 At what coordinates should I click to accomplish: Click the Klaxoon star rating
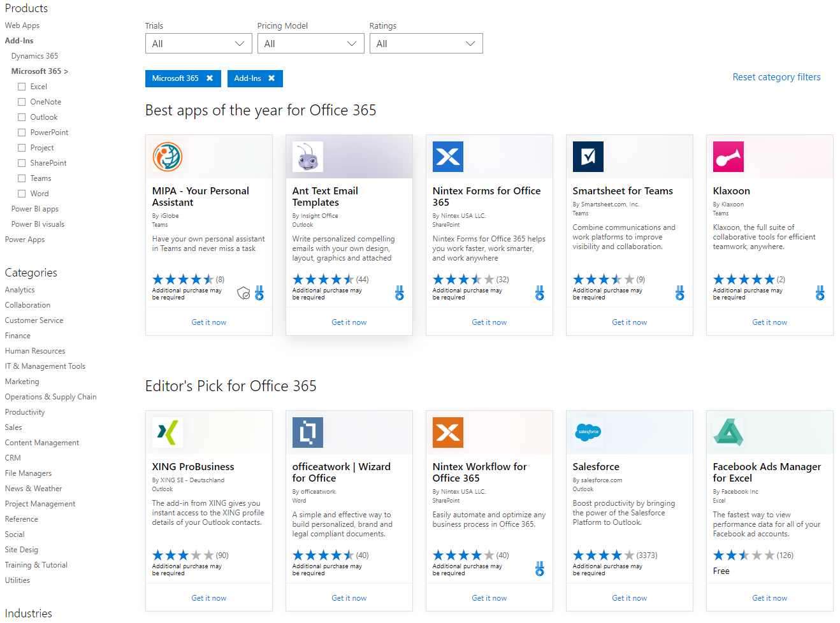(744, 280)
